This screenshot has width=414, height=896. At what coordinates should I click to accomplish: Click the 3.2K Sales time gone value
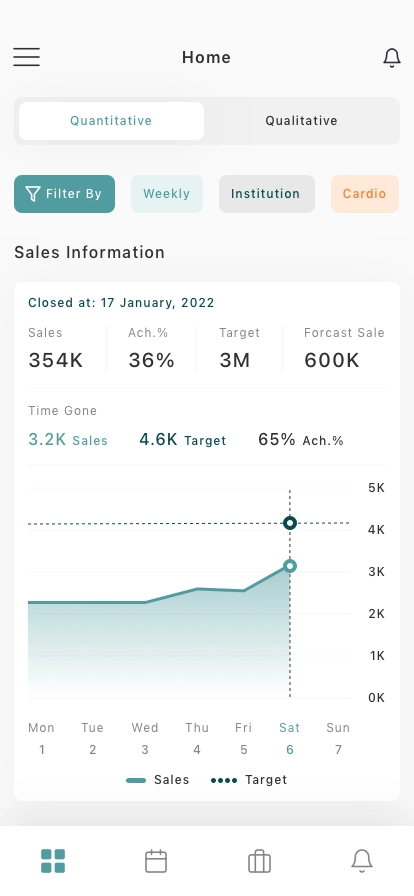click(x=68, y=439)
